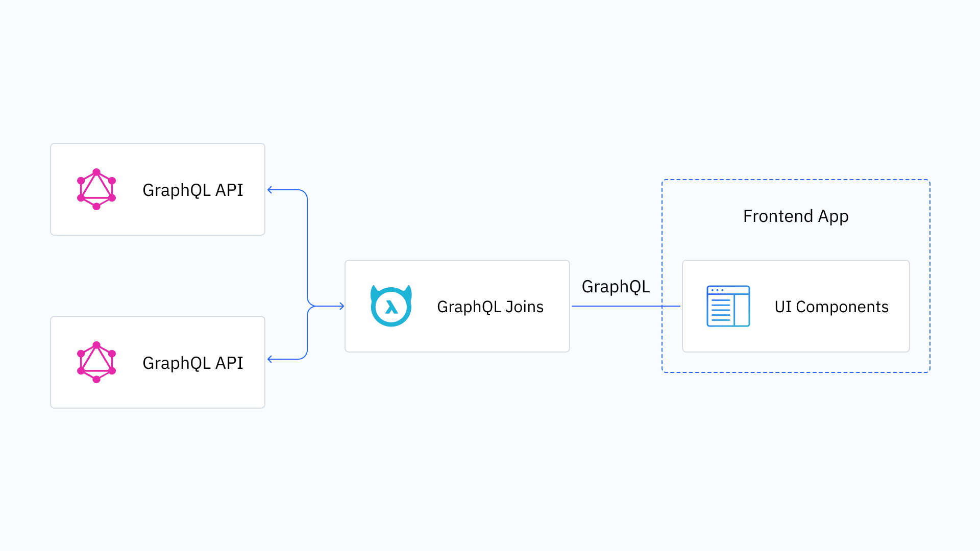Click the GraphQL Joins label text
980x551 pixels.
(490, 307)
